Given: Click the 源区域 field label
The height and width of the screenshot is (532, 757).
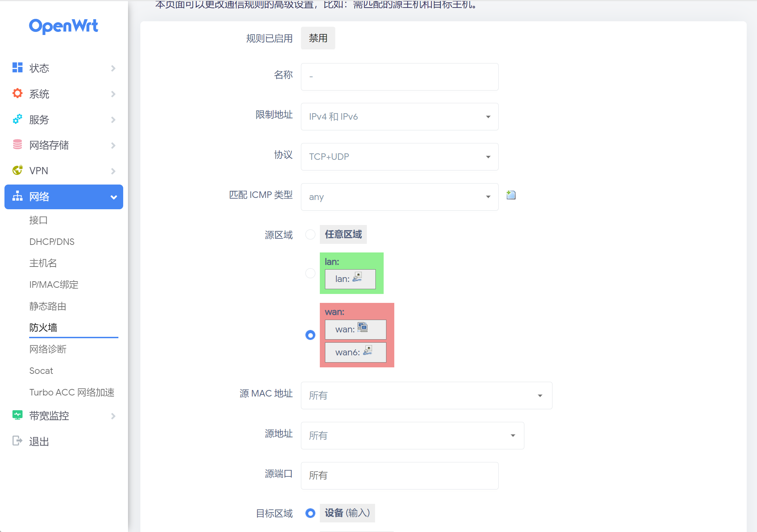Looking at the screenshot, I should (279, 235).
